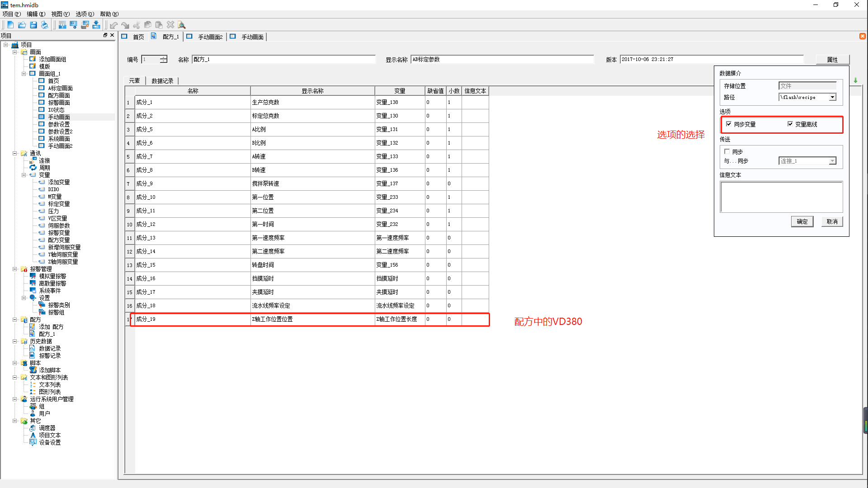Open 模拟量报警 in the alarm tree
The image size is (868, 488).
[52, 276]
